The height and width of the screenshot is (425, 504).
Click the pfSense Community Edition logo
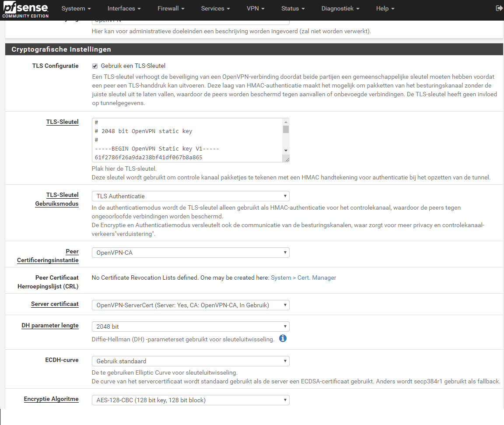coord(25,10)
